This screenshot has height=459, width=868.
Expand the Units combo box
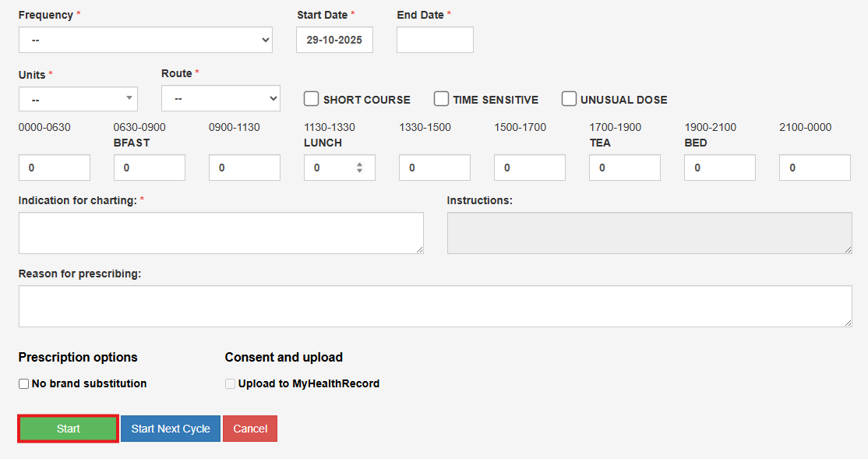pyautogui.click(x=78, y=99)
